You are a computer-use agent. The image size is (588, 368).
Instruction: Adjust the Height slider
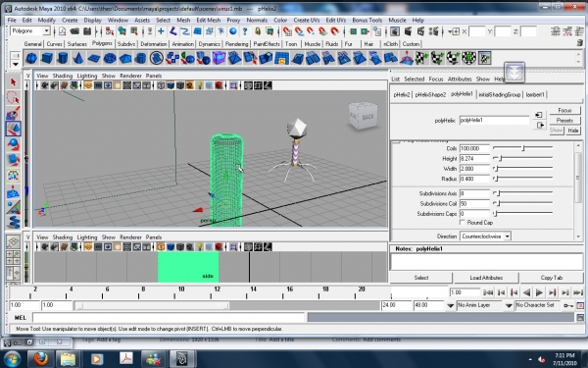pos(522,158)
